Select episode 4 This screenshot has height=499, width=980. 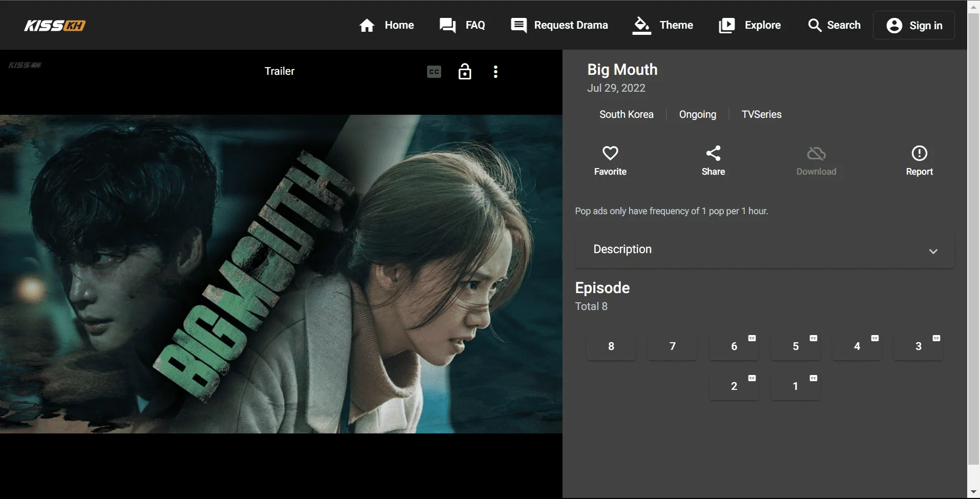tap(857, 346)
